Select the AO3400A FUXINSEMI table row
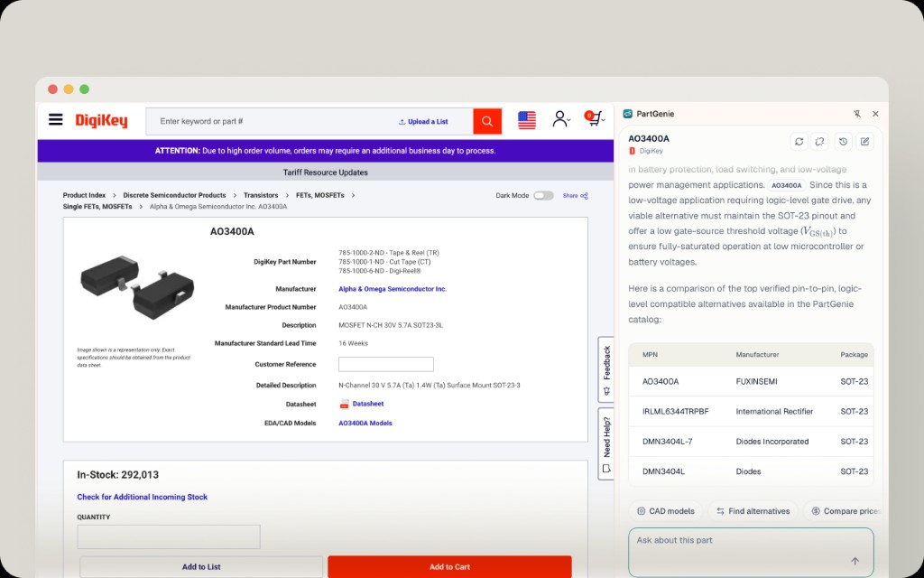The image size is (924, 578). coord(751,382)
